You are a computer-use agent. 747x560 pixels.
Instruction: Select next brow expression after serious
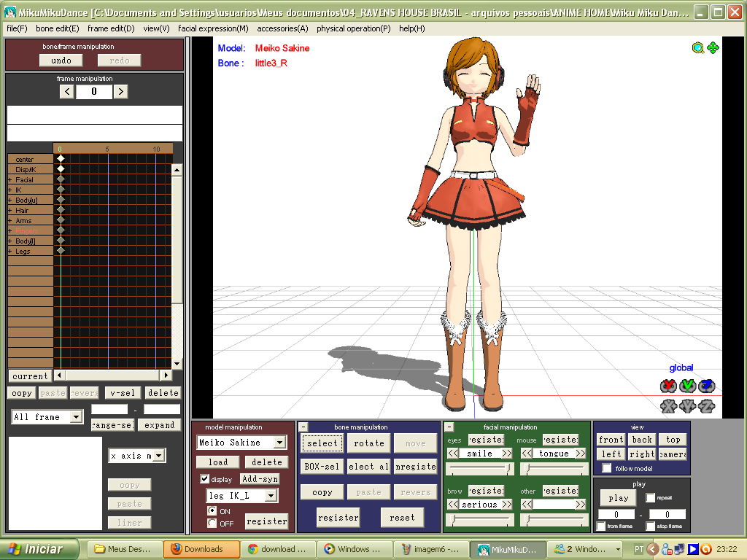(507, 505)
